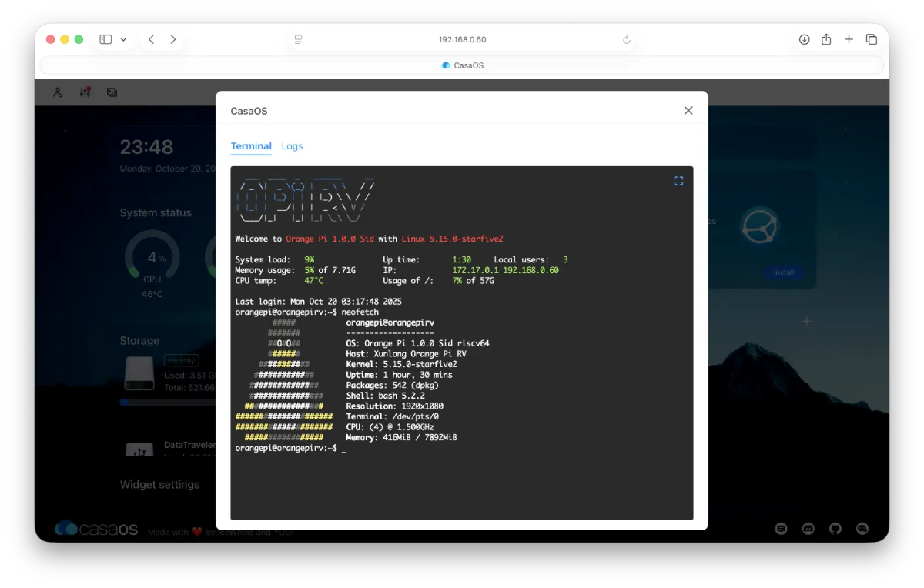Open the Safari downloads button
The image size is (924, 588).
point(804,39)
